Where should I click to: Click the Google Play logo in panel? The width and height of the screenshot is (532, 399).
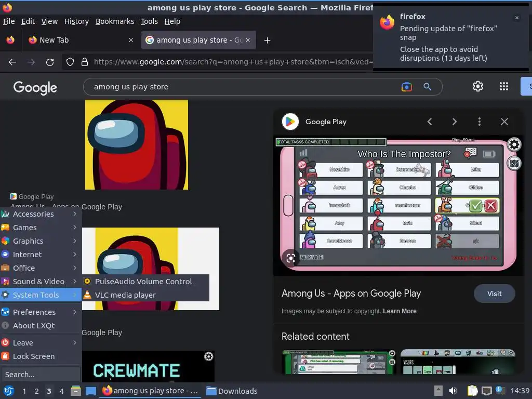[x=290, y=122]
